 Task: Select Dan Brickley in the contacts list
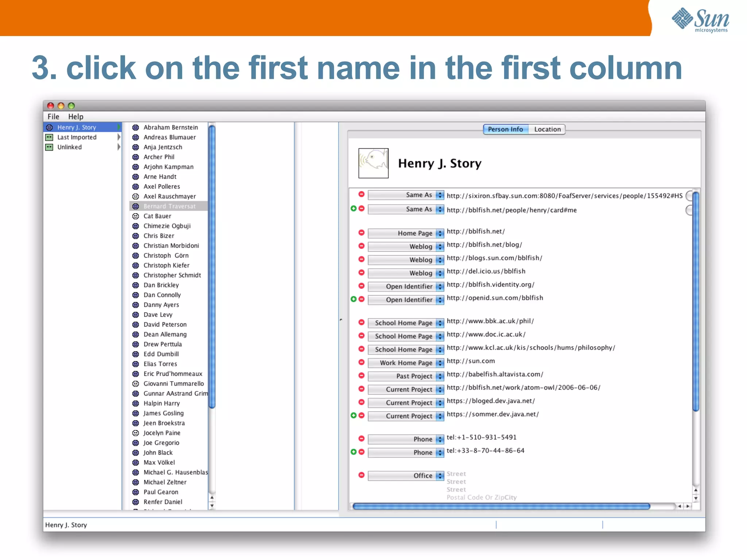tap(161, 285)
